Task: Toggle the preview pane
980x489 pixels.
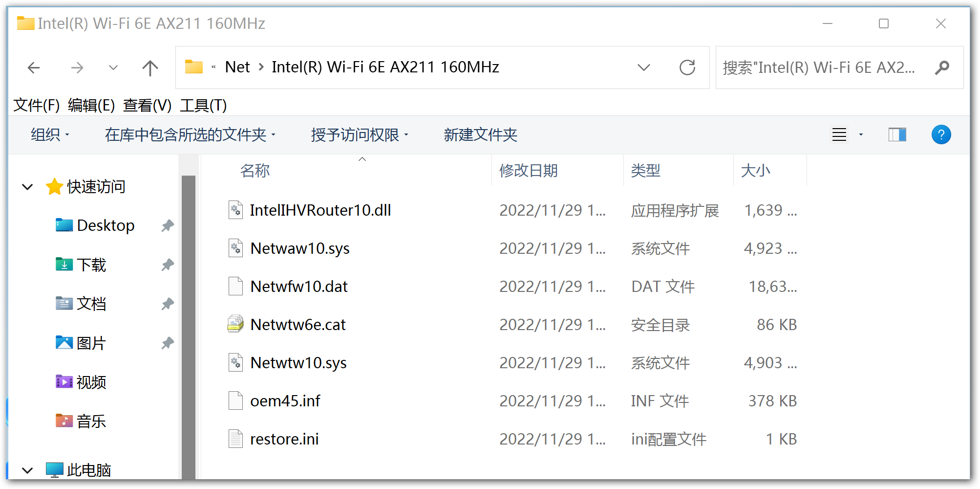Action: click(x=897, y=134)
